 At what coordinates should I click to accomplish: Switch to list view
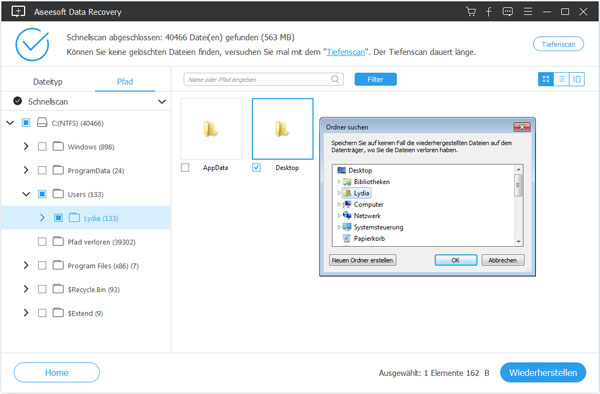561,79
